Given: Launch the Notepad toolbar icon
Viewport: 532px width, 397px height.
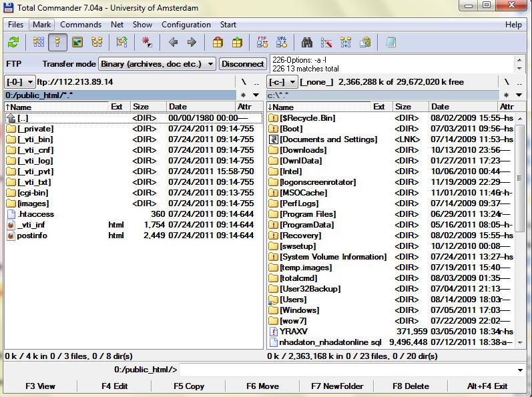Looking at the screenshot, I should coord(391,43).
